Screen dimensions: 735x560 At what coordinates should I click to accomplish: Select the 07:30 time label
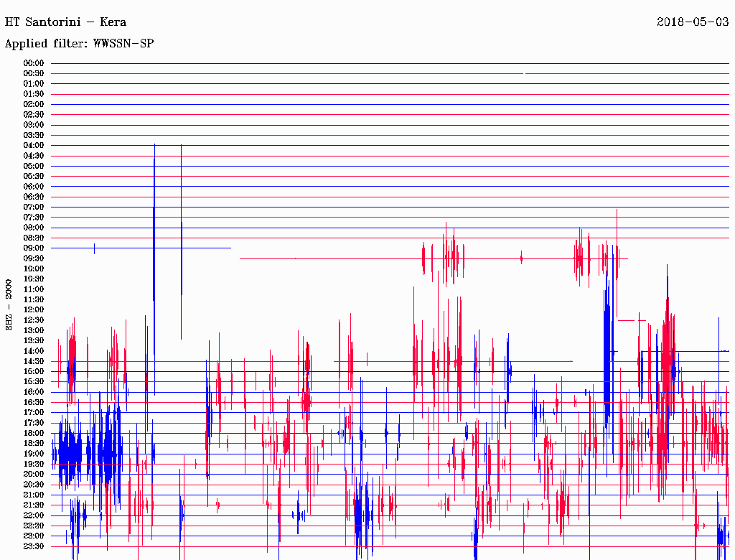[x=34, y=218]
